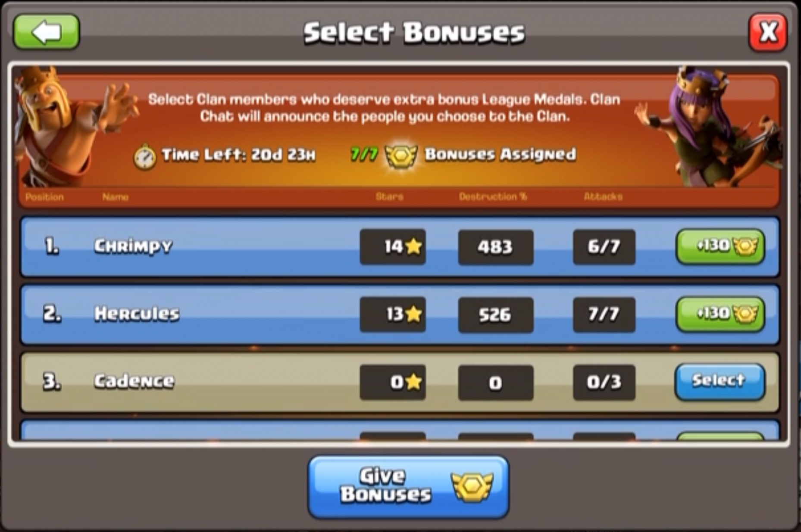
Task: Click the Destruction % column header
Action: tap(493, 197)
